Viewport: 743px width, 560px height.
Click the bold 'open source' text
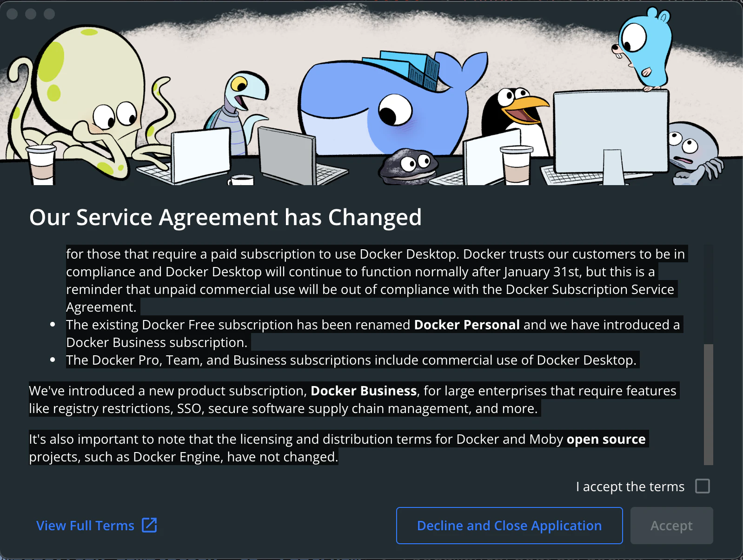[x=606, y=439]
